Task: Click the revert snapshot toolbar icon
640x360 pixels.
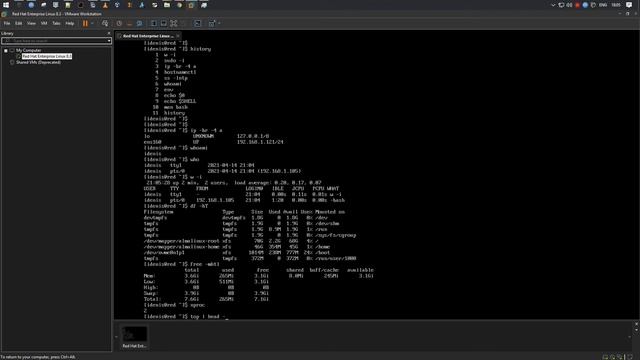Action: pos(129,23)
